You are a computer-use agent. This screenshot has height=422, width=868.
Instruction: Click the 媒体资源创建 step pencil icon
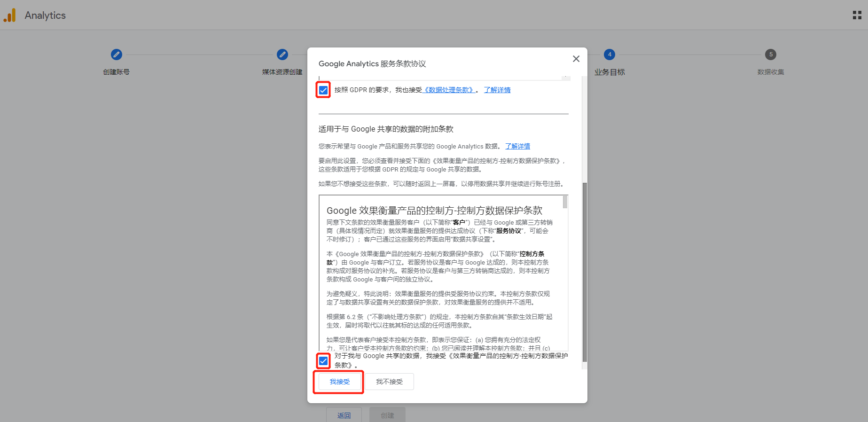282,55
